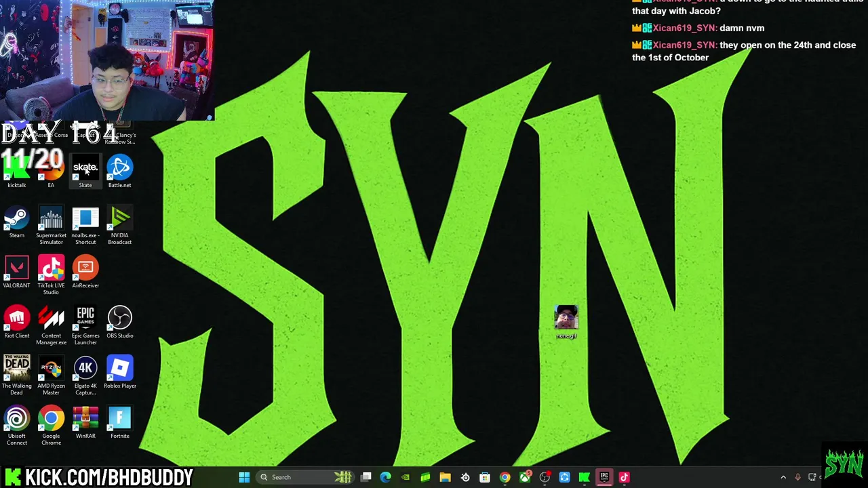Open the SteelSeries app in the taskbar
The width and height of the screenshot is (868, 488).
pos(465,477)
